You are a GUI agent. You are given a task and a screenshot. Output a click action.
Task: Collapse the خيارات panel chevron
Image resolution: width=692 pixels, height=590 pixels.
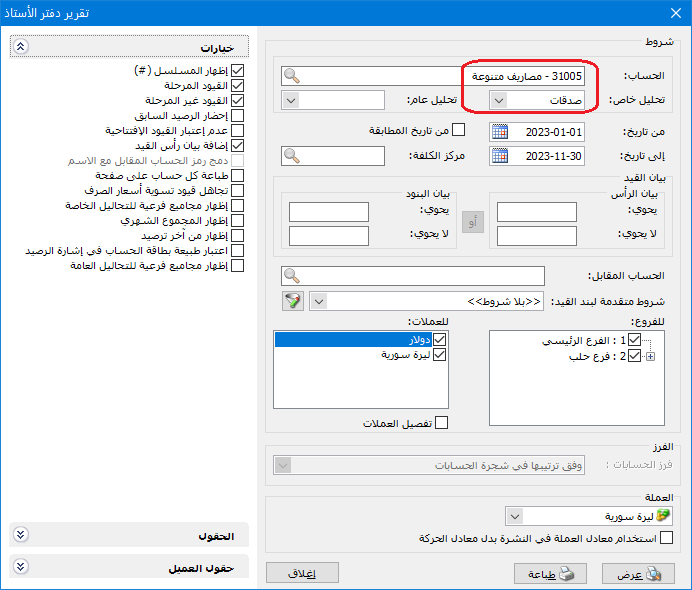[x=21, y=46]
